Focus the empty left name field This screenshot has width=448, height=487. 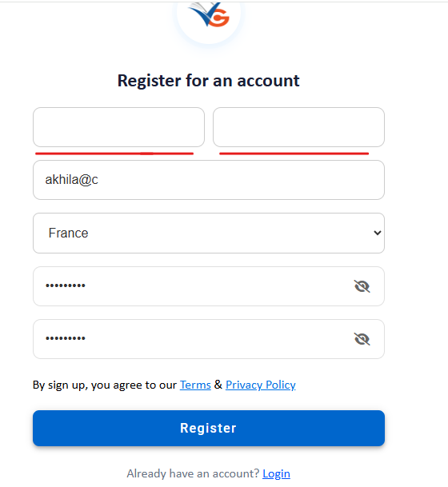coord(118,127)
